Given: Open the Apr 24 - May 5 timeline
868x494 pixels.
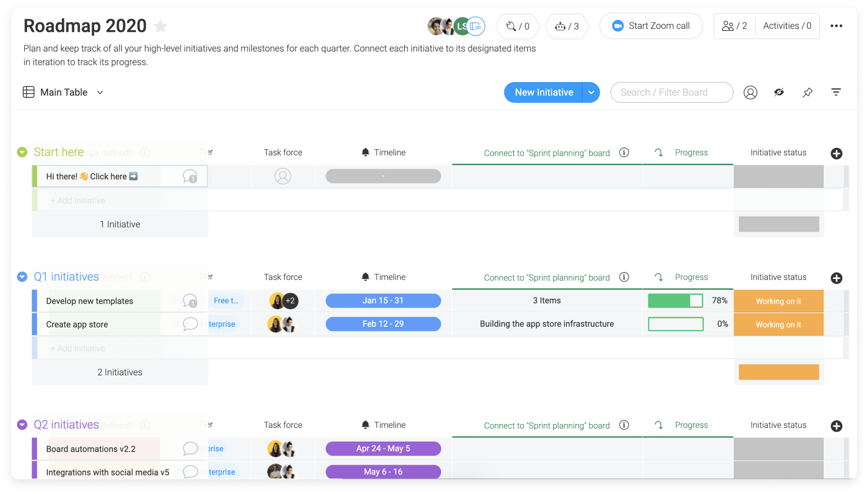Looking at the screenshot, I should pyautogui.click(x=383, y=449).
